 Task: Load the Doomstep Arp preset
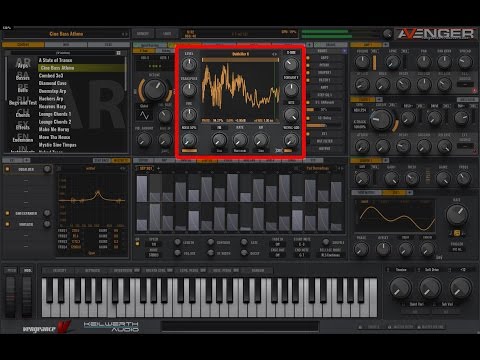52,91
